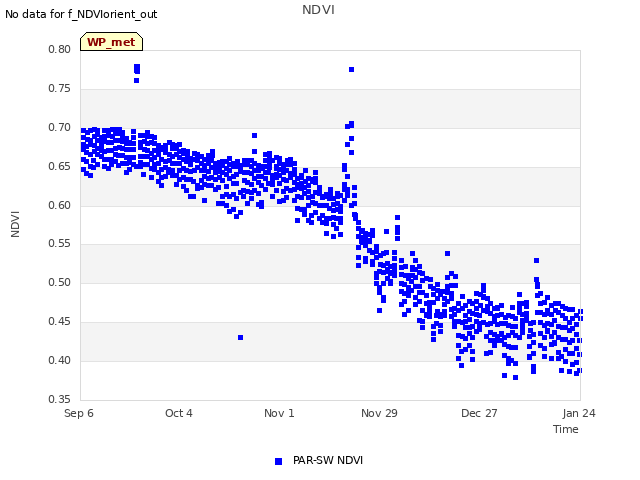Click the 0.40 y-axis tick label

click(x=60, y=360)
